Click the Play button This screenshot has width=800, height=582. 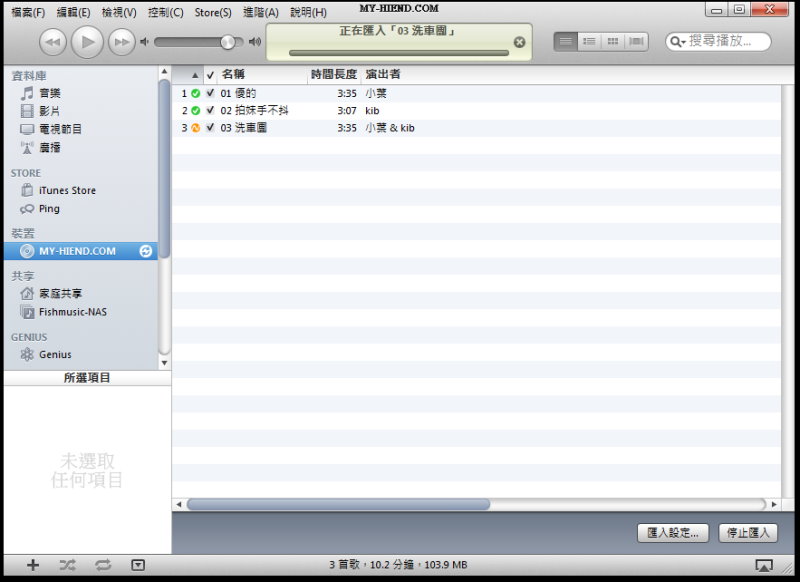[x=87, y=41]
